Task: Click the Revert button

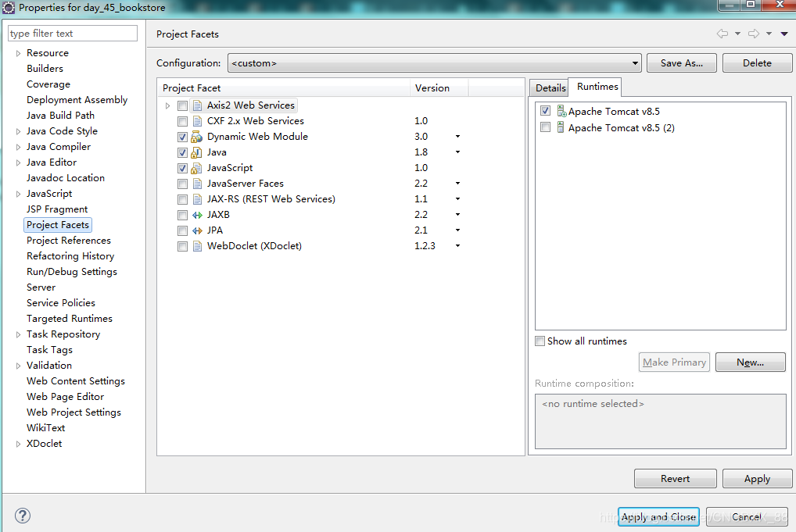Action: pyautogui.click(x=675, y=478)
